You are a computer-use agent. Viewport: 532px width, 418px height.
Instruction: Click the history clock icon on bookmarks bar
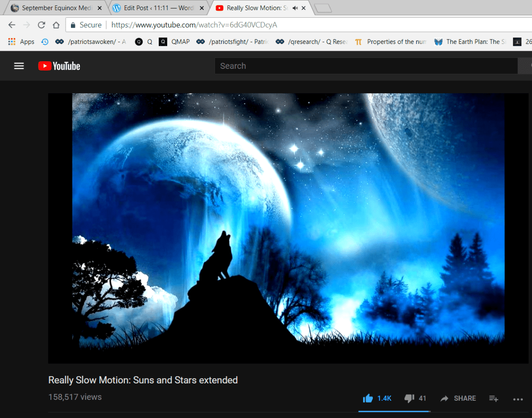[x=44, y=41]
